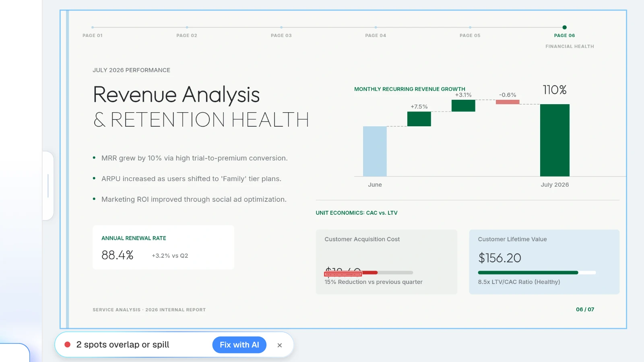Dismiss the overlap warning with the X
This screenshot has height=362, width=644.
point(280,345)
